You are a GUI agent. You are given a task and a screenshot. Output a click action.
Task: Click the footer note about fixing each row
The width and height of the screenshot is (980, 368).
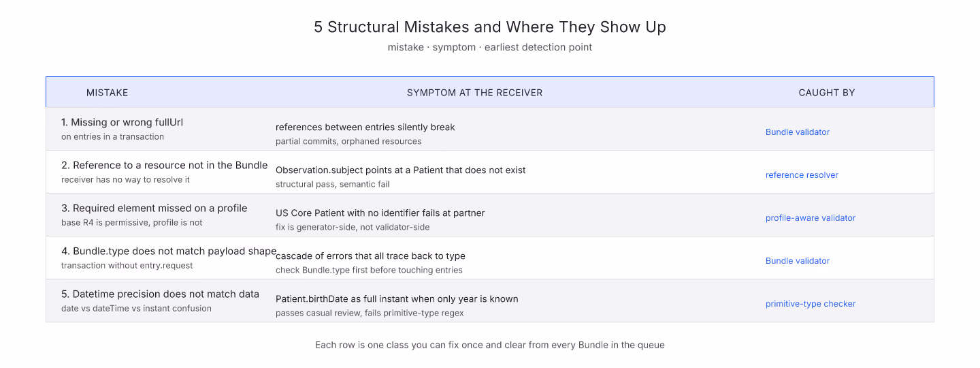click(489, 346)
